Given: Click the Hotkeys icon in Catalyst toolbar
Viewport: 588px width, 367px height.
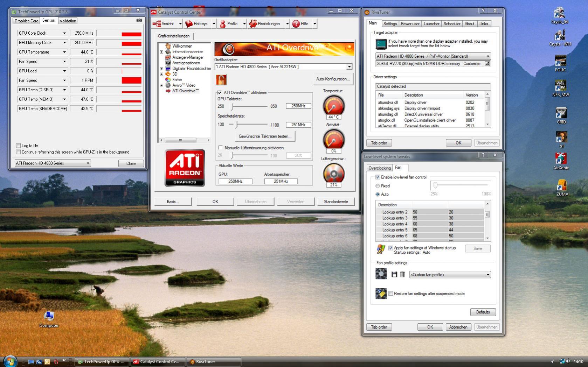Looking at the screenshot, I should [189, 24].
